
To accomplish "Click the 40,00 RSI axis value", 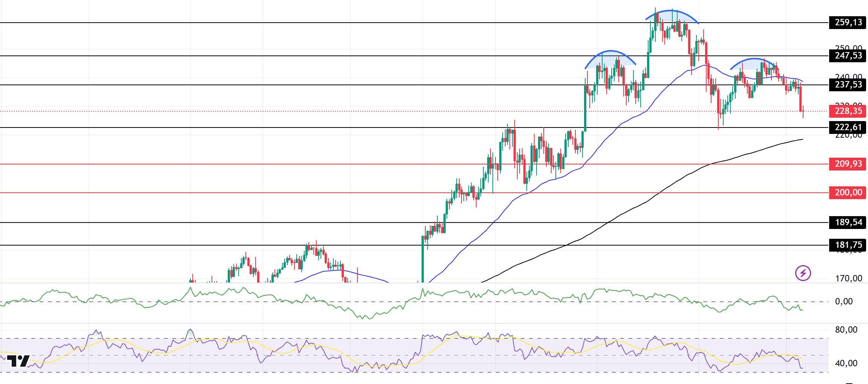I will [x=846, y=363].
